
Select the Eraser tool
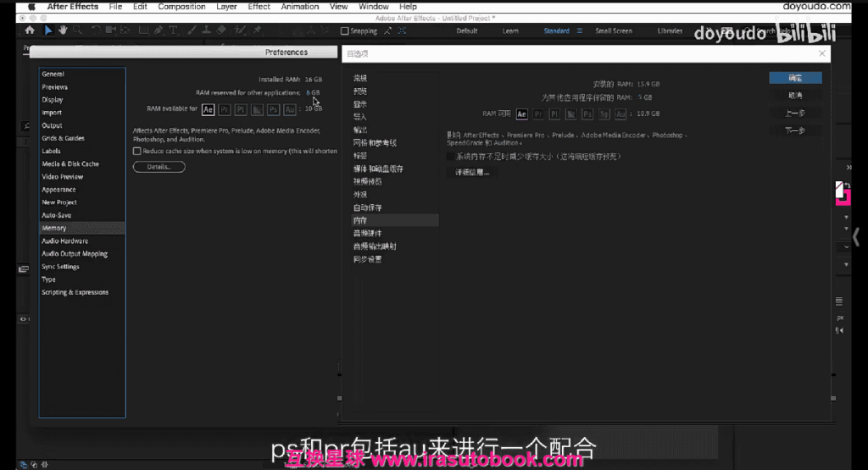coord(221,30)
